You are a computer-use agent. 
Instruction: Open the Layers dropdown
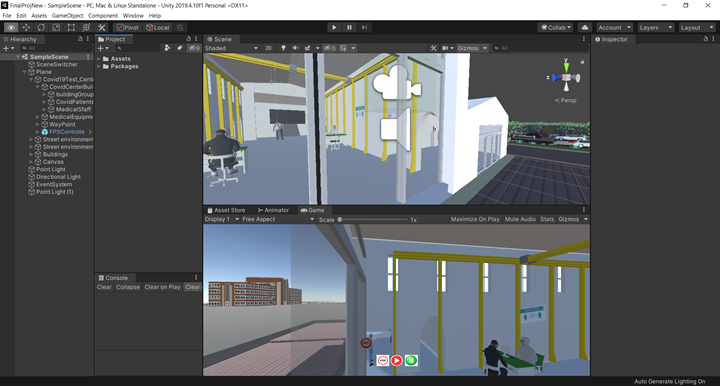point(656,28)
